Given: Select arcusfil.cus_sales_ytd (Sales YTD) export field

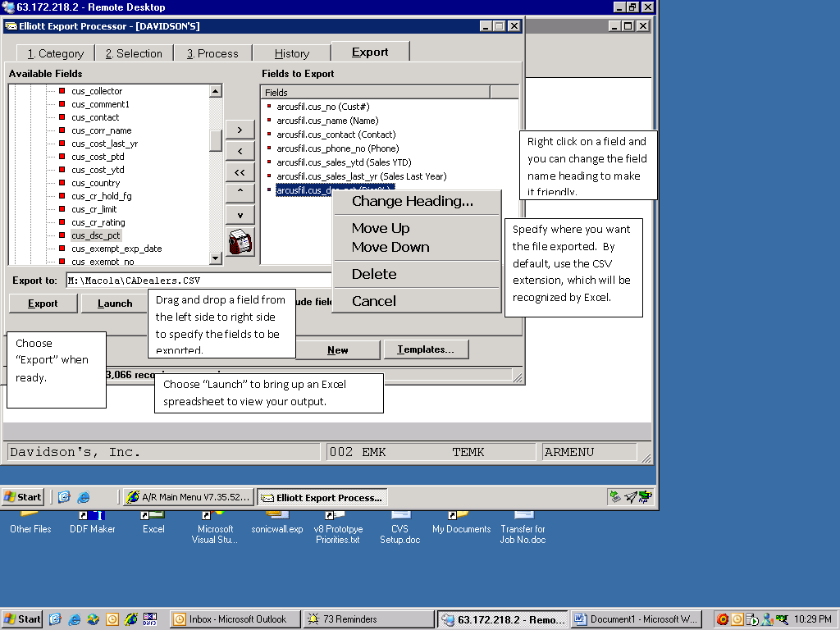Looking at the screenshot, I should (x=344, y=162).
